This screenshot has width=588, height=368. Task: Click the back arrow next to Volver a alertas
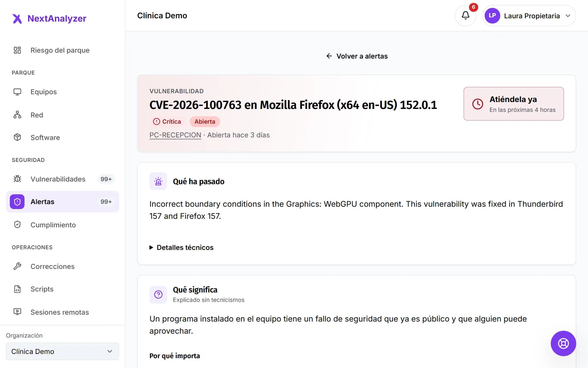point(329,56)
